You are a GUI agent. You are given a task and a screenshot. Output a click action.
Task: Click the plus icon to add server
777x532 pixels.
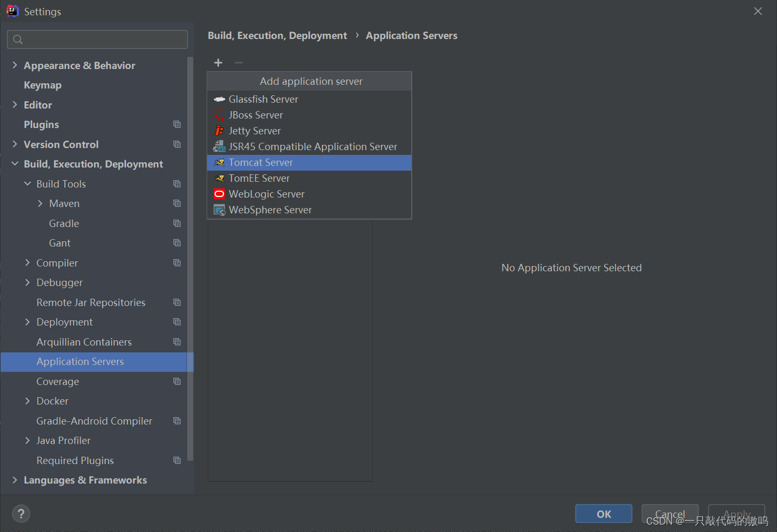pyautogui.click(x=218, y=63)
